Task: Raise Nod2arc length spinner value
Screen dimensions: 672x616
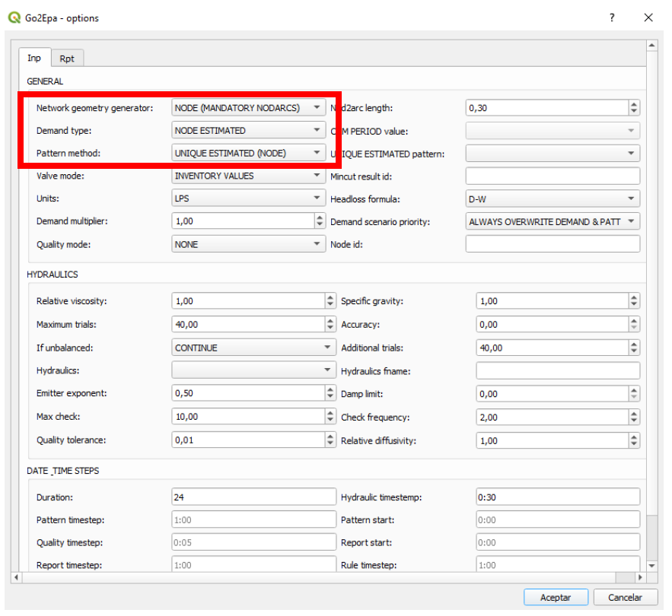Action: tap(634, 104)
